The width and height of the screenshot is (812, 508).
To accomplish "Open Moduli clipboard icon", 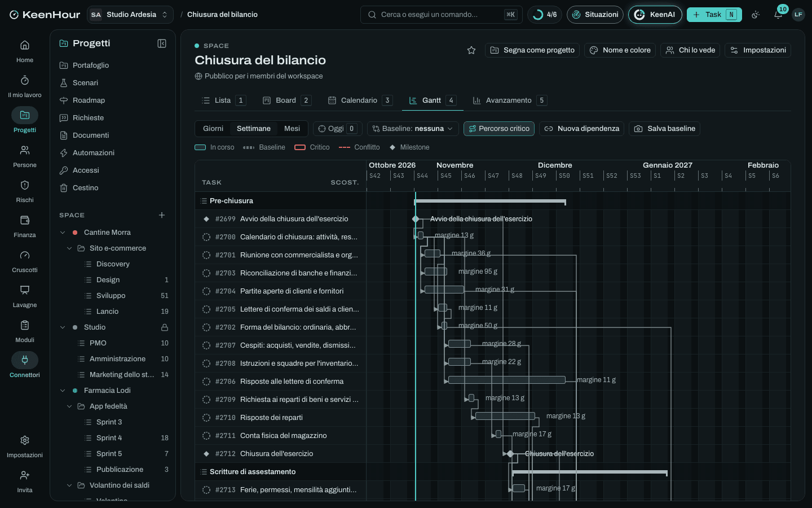I will (x=25, y=325).
